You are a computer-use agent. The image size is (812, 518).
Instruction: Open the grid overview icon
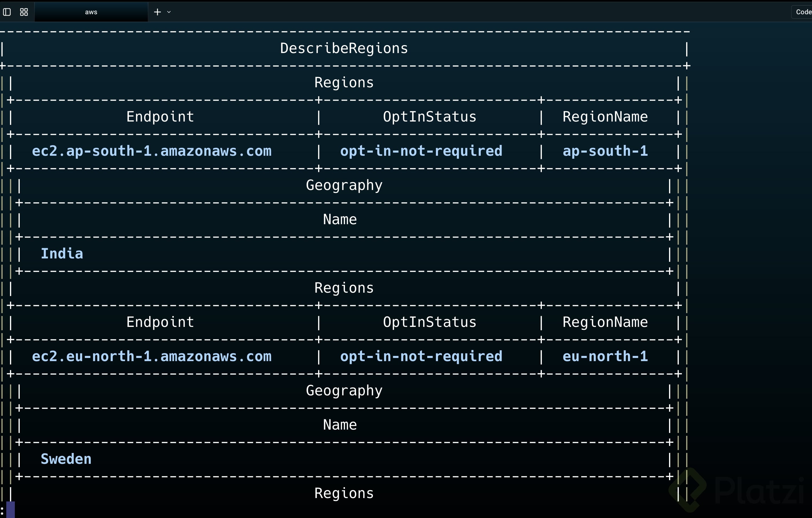(24, 12)
